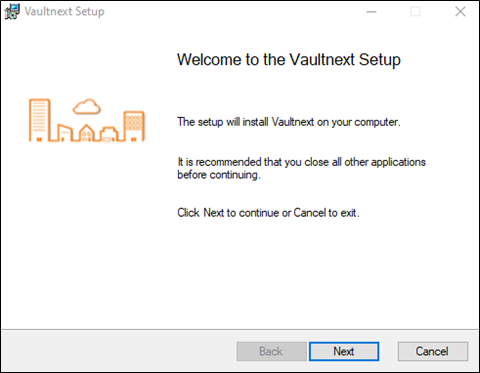Click the "Vaultnext Setup" title bar text
Screen dimensions: 480x373
(64, 11)
